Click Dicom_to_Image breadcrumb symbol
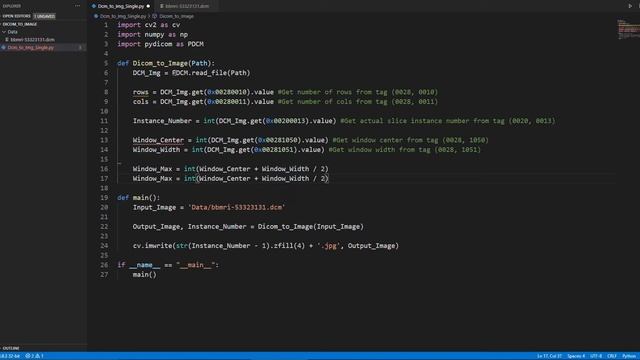 coord(176,16)
